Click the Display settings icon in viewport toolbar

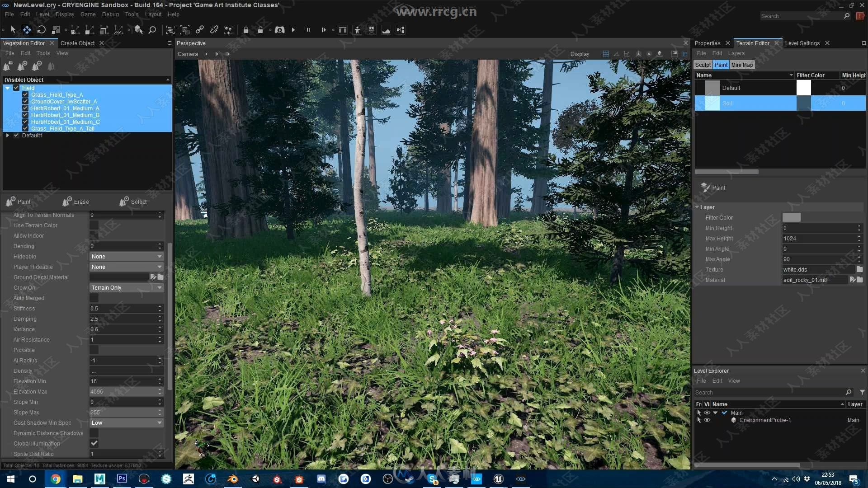tap(579, 54)
